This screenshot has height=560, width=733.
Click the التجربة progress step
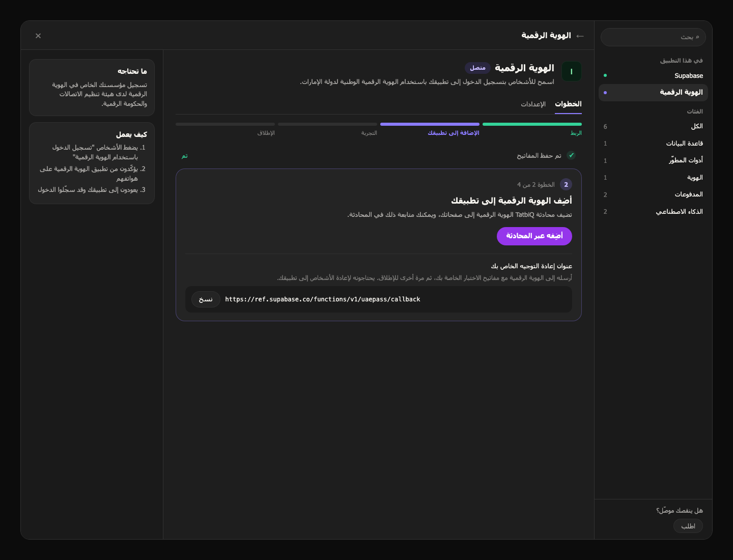click(x=327, y=129)
